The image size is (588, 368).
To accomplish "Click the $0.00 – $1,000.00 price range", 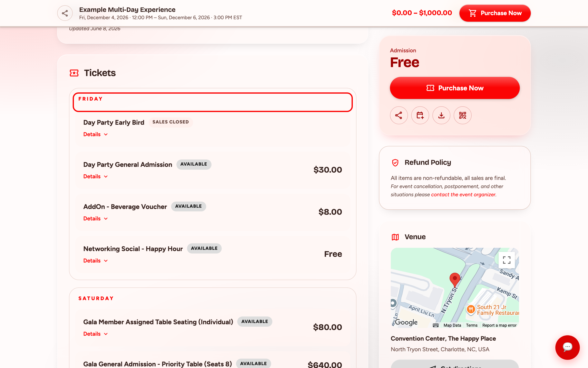I will pos(422,13).
